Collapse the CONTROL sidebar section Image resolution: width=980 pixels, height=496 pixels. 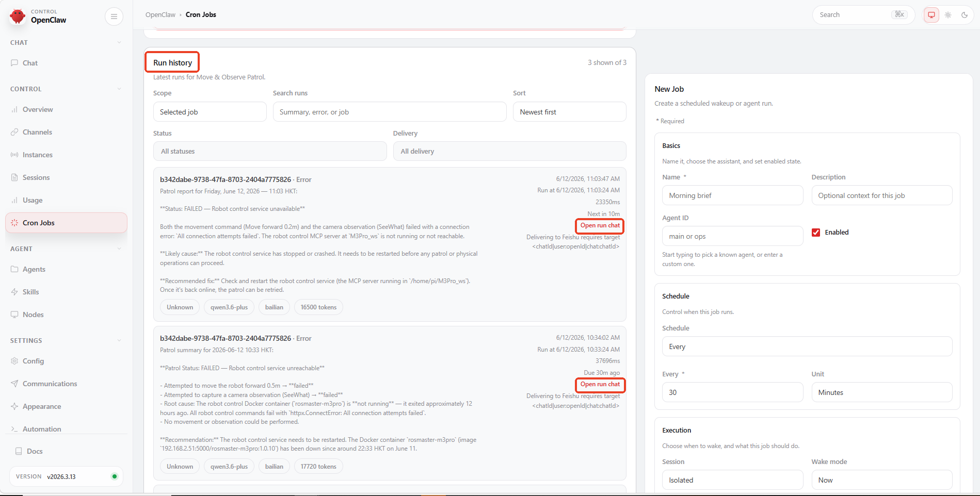click(x=66, y=89)
